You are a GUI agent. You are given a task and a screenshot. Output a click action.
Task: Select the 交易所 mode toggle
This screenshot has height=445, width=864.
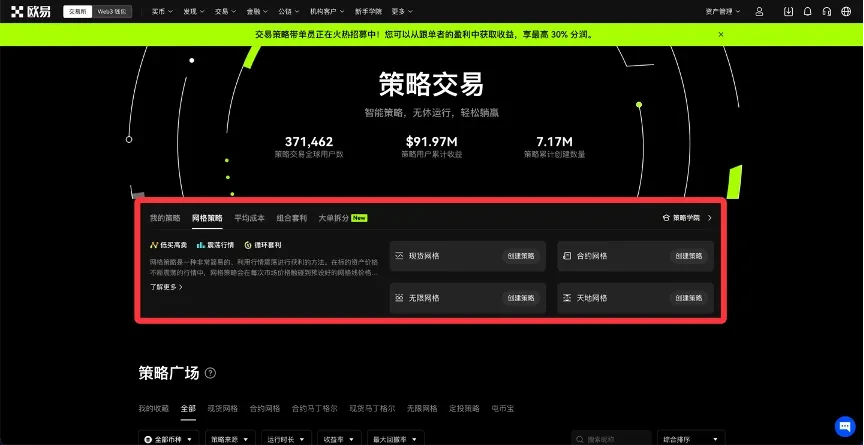tap(78, 12)
